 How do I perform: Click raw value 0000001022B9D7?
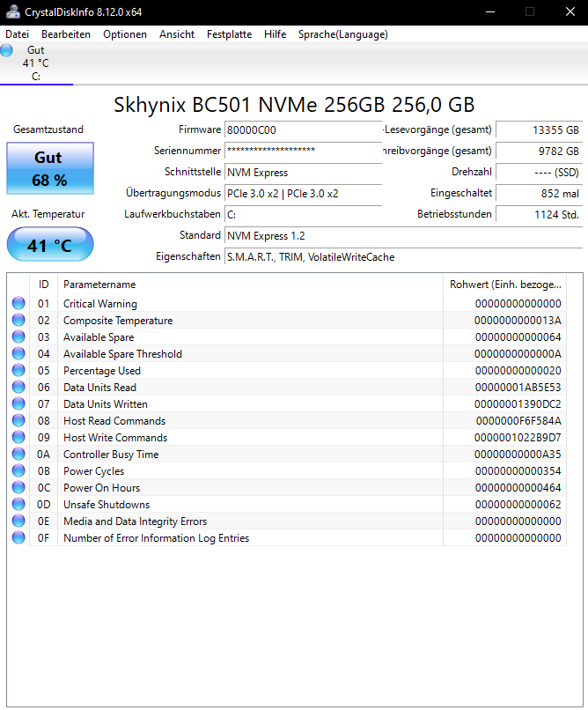518,438
